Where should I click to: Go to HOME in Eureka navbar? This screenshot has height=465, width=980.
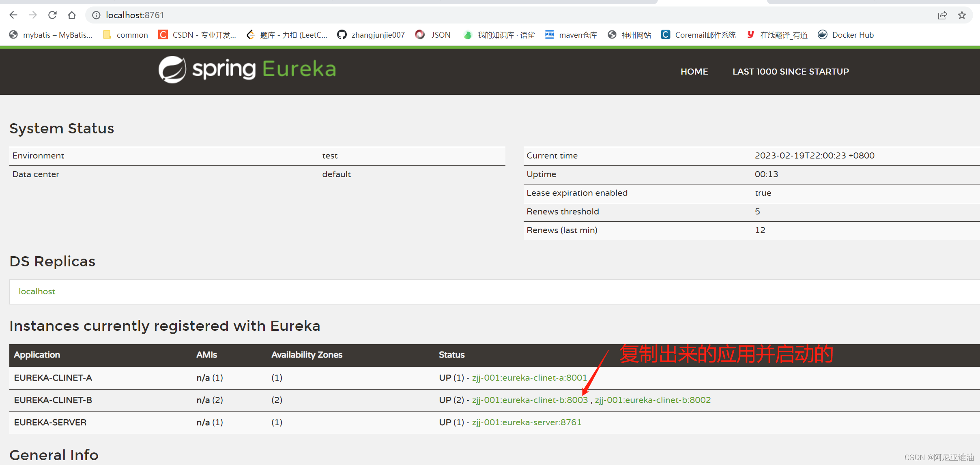pos(694,71)
